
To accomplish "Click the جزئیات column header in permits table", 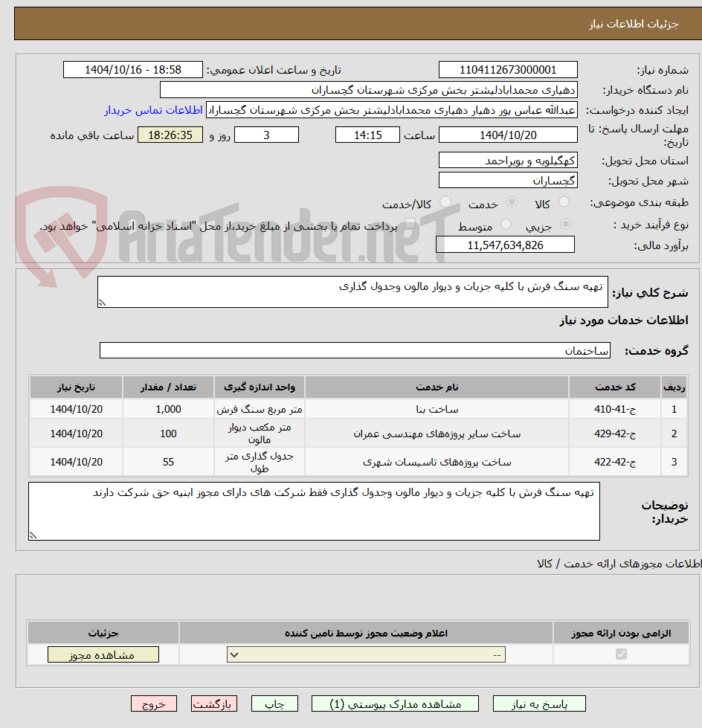I will (x=103, y=634).
